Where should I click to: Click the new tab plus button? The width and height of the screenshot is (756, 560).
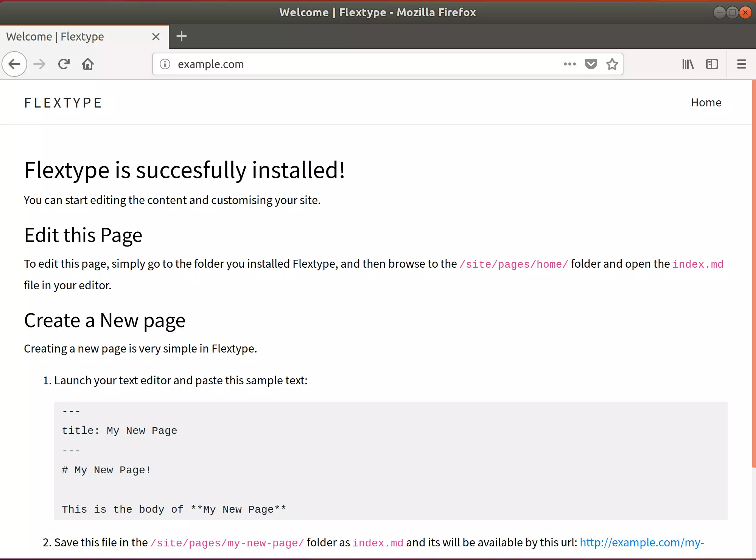[181, 36]
